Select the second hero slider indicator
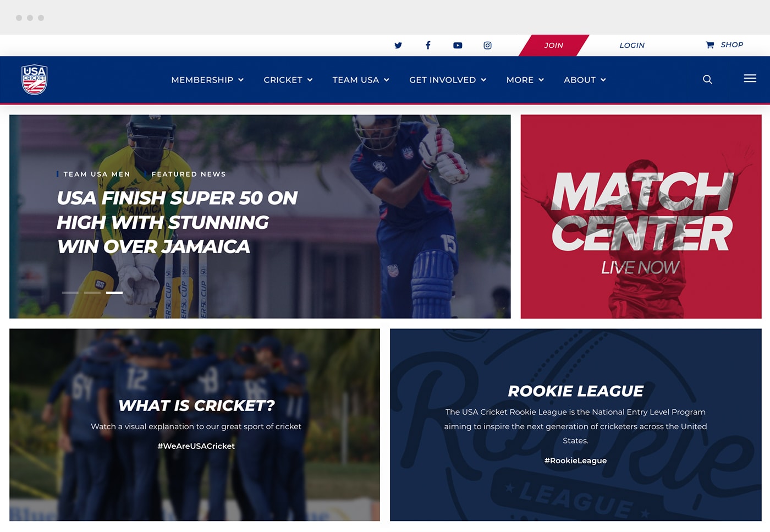770x532 pixels. (x=92, y=293)
